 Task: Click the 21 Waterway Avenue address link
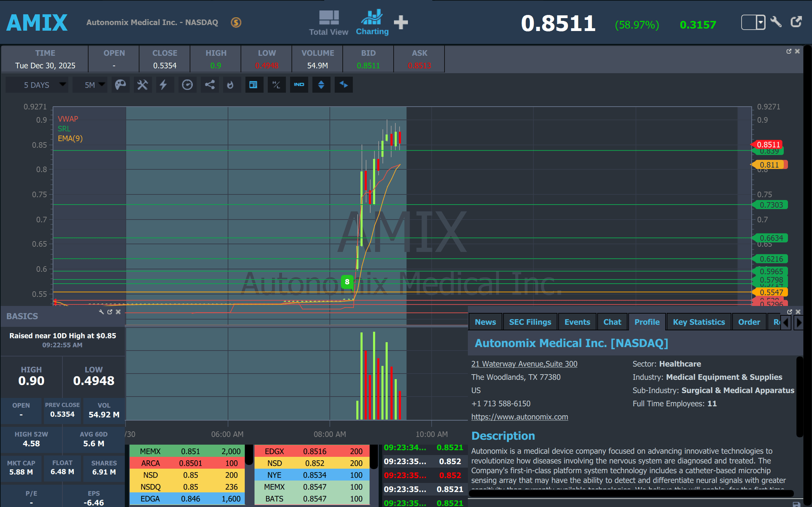[x=524, y=364]
